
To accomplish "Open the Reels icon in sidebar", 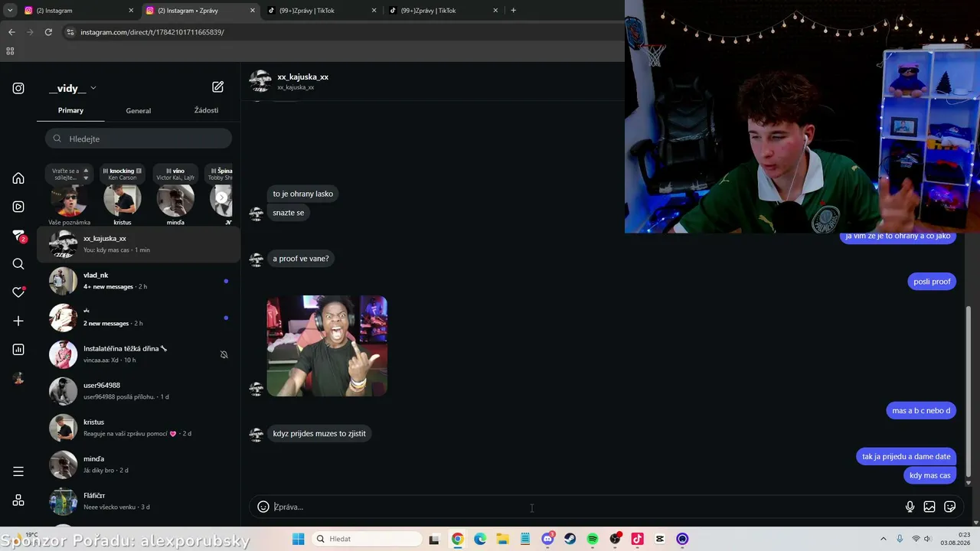I will point(18,207).
